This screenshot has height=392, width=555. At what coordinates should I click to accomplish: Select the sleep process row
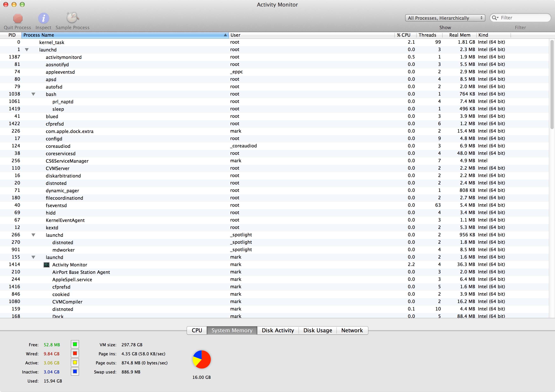(274, 109)
